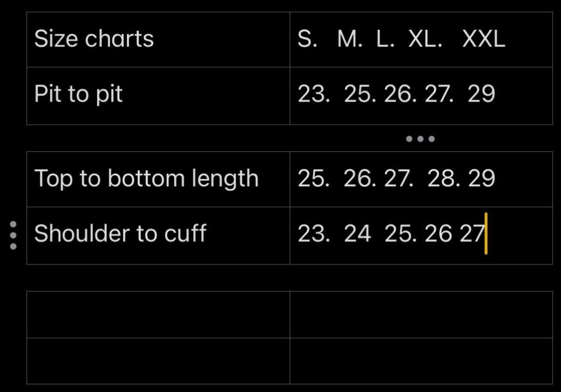Click the "XL." size label

(x=425, y=39)
